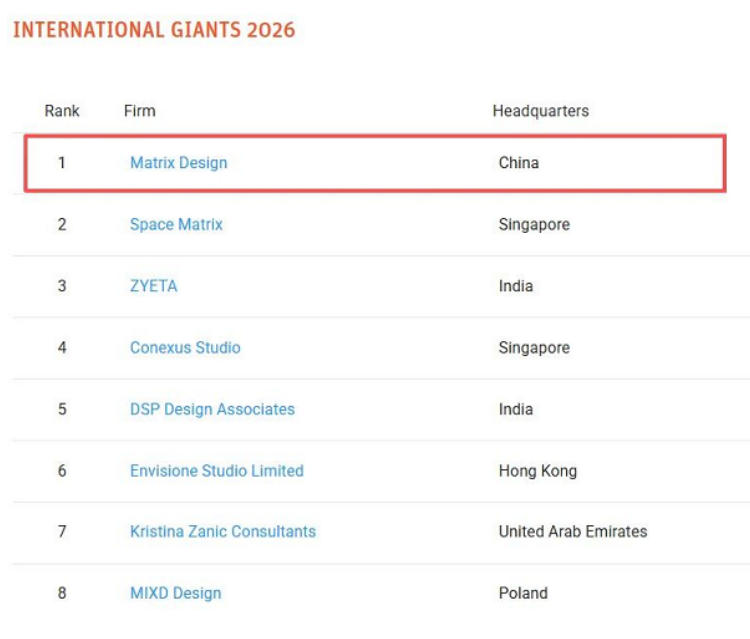Click the Poland headquarters cell
Screen dimensions: 750x639
(523, 593)
